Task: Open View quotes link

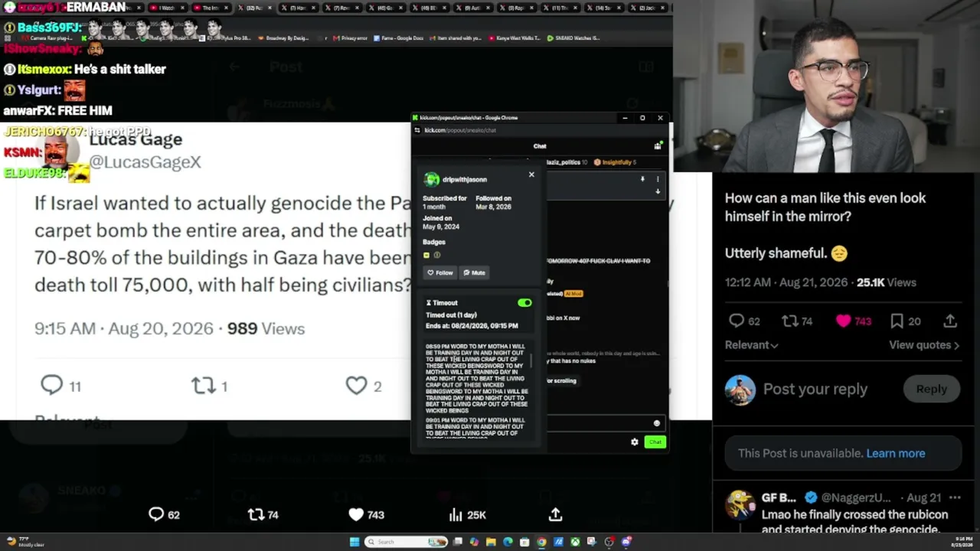Action: pos(924,345)
